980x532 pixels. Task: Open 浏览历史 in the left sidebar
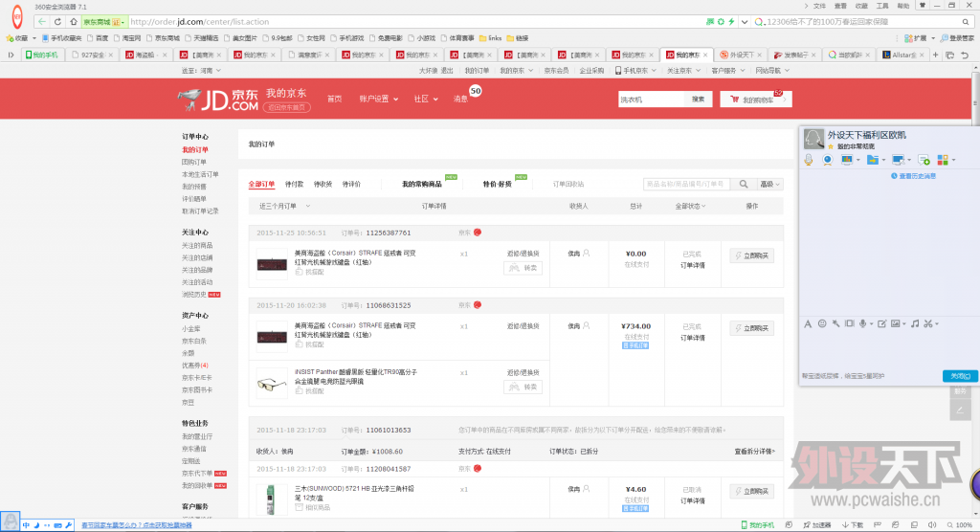pos(193,294)
